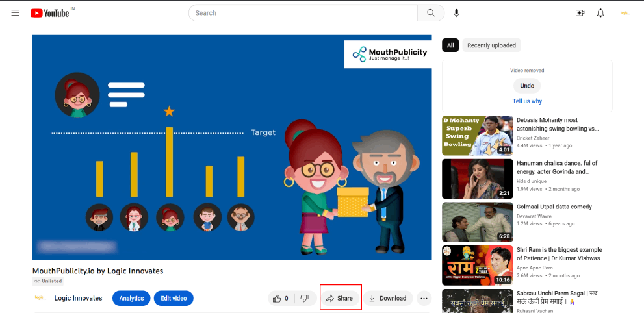The width and height of the screenshot is (644, 313).
Task: Open the three-dot more actions menu
Action: click(424, 299)
